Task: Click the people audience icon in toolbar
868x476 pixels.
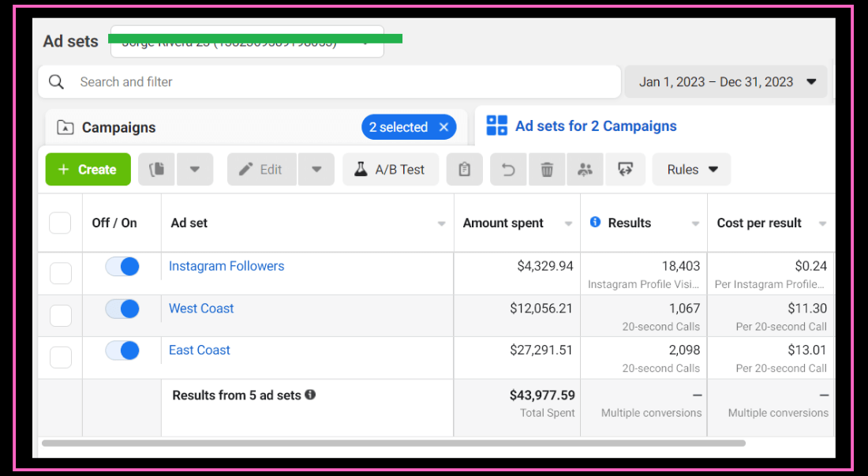Action: pos(585,170)
